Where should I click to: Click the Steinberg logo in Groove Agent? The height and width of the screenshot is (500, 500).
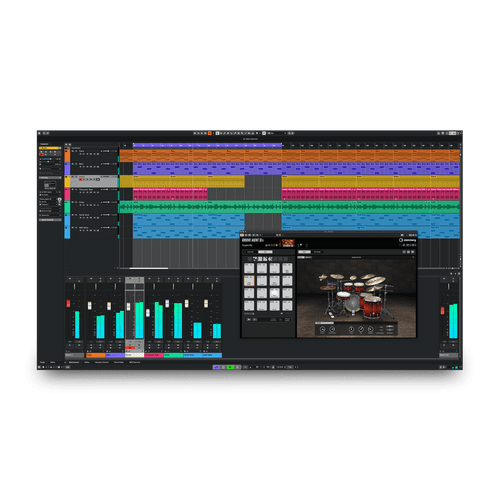click(407, 240)
